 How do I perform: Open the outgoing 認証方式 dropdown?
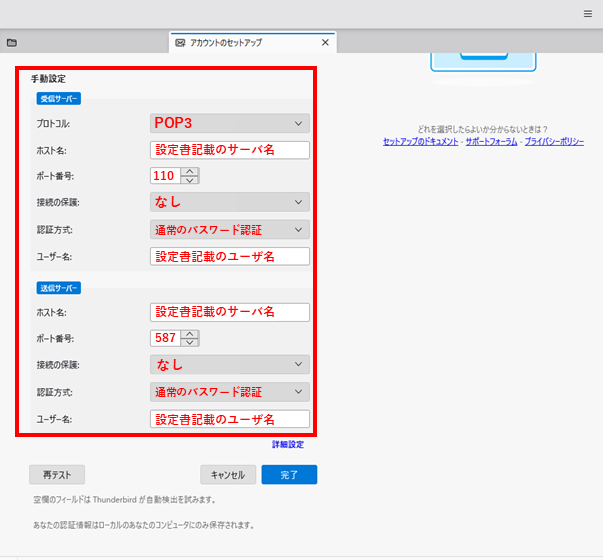(x=229, y=391)
